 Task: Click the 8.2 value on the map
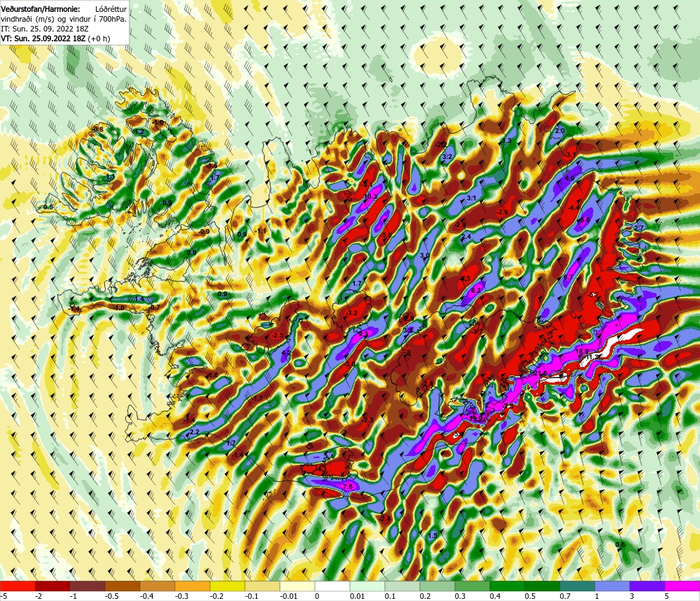(x=476, y=291)
